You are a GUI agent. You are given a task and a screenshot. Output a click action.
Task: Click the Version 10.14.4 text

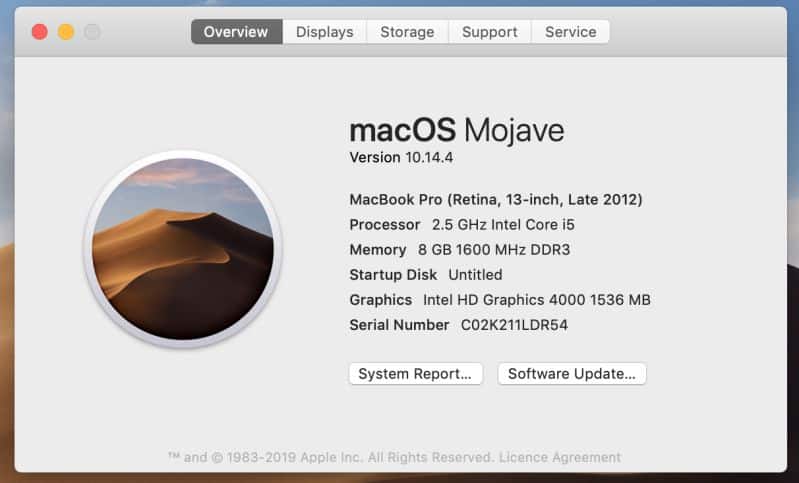coord(401,157)
